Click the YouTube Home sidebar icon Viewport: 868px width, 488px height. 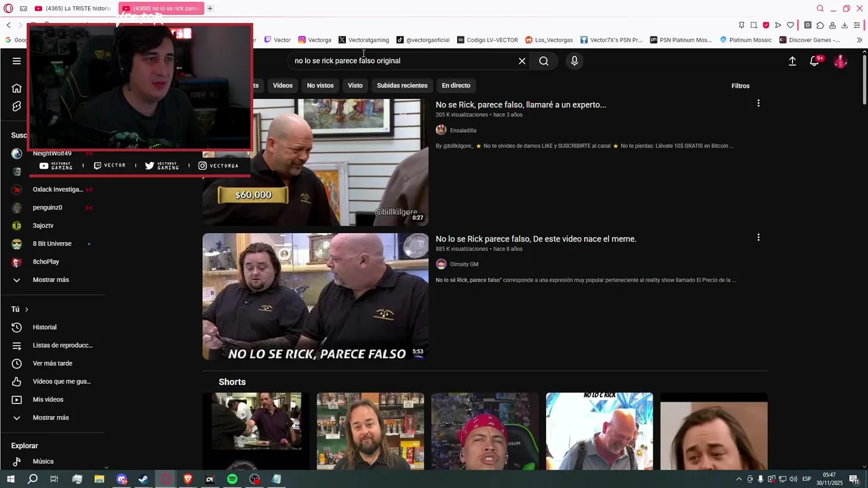(17, 88)
